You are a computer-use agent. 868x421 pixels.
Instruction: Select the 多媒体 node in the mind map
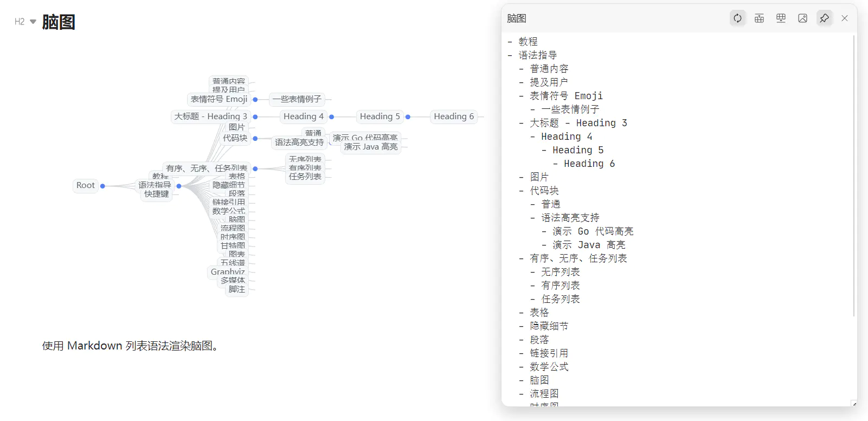click(x=233, y=281)
